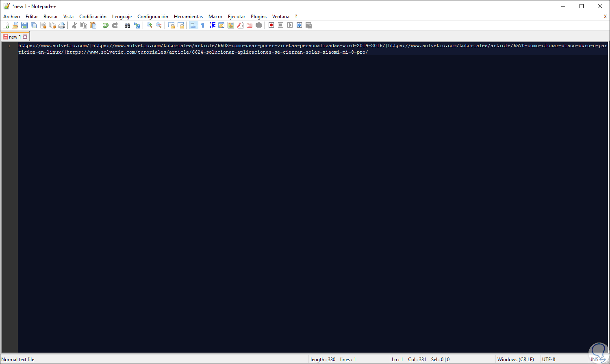Play back the recorded macro
Image resolution: width=610 pixels, height=364 pixels.
(x=290, y=25)
